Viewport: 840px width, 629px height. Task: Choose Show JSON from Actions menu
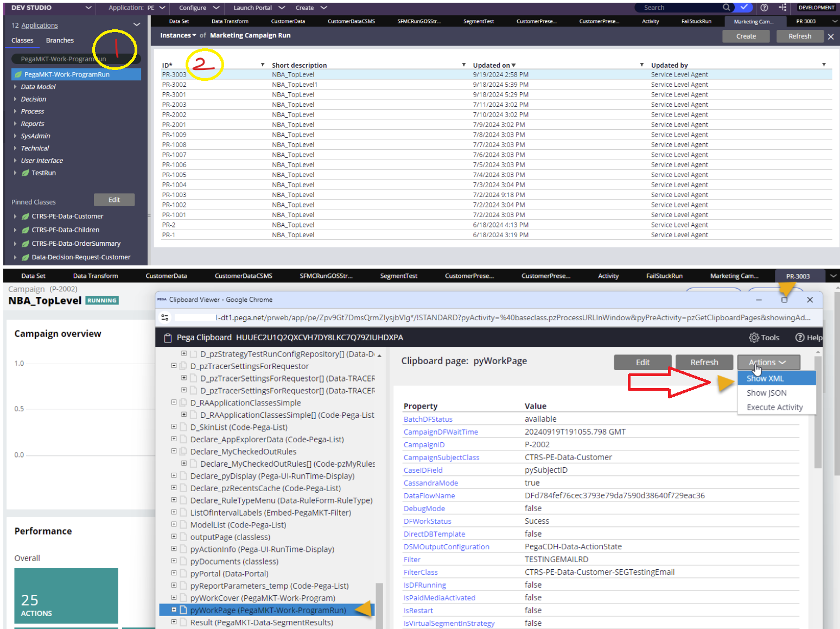point(777,393)
